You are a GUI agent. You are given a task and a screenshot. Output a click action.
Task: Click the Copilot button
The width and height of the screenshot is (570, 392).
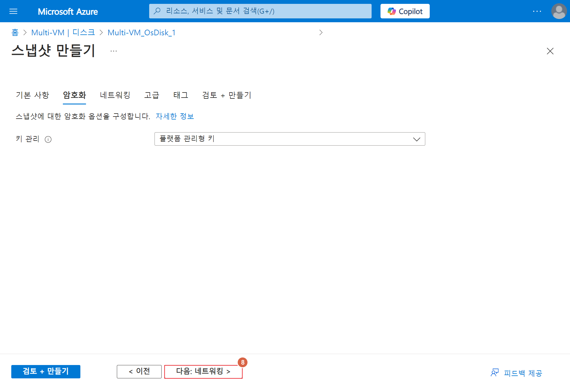pos(405,11)
